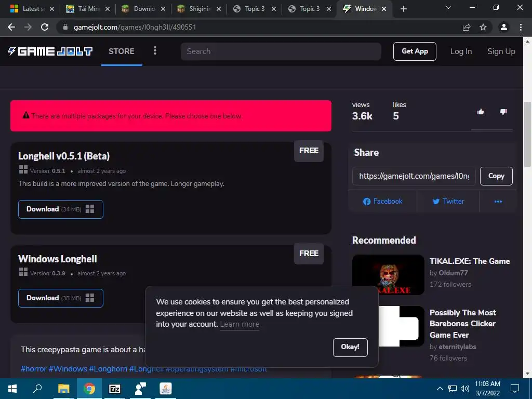Image resolution: width=532 pixels, height=399 pixels.
Task: Open the Log In link
Action: 461,51
